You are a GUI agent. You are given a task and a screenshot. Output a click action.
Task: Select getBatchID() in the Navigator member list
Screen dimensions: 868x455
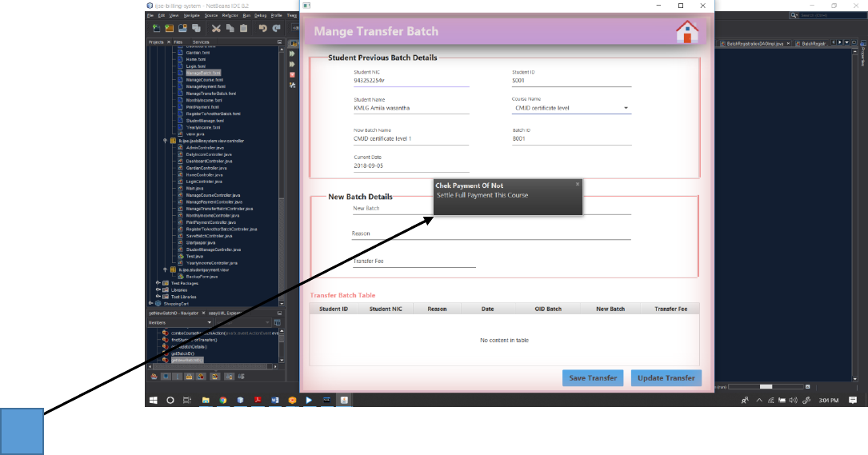point(182,353)
